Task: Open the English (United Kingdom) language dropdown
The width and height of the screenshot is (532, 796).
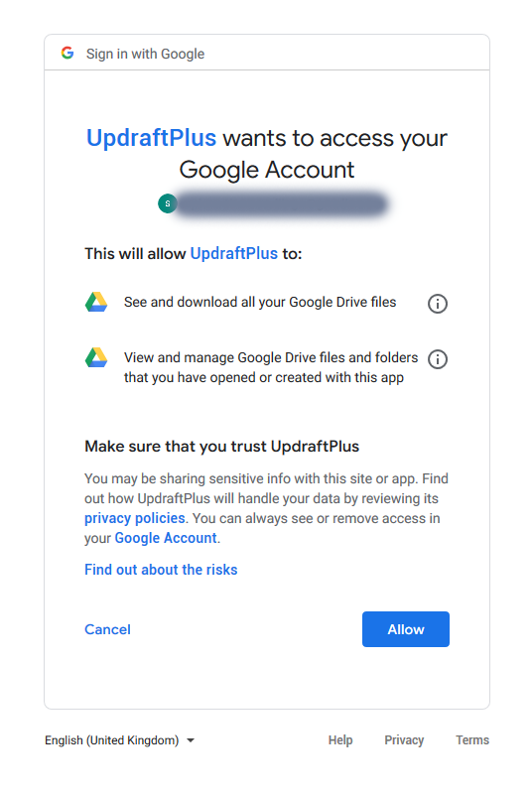Action: click(120, 740)
